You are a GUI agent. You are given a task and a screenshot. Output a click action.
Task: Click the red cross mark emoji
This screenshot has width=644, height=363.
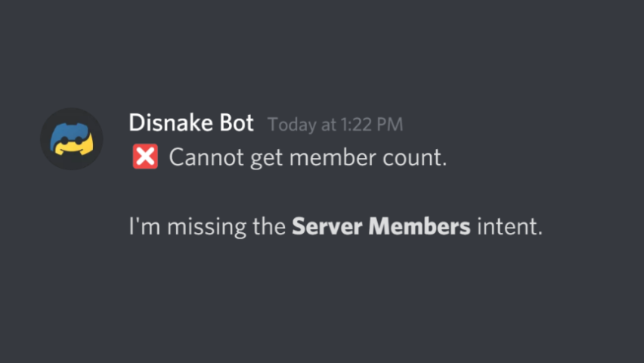coord(145,158)
